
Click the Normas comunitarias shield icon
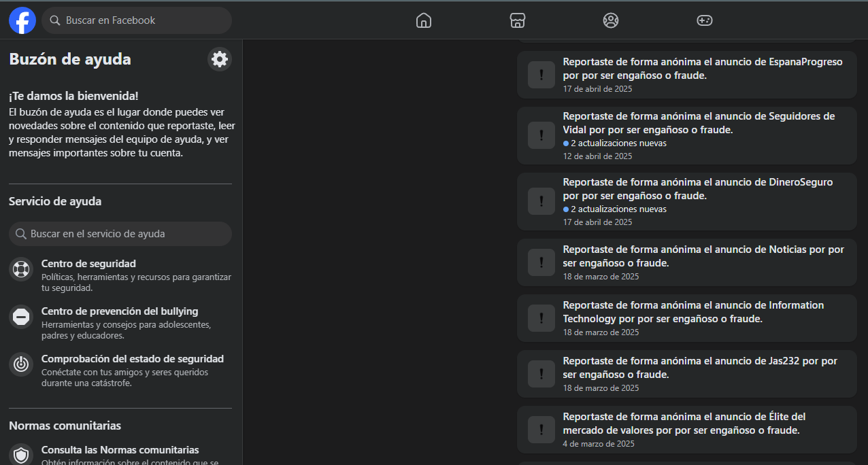(21, 454)
